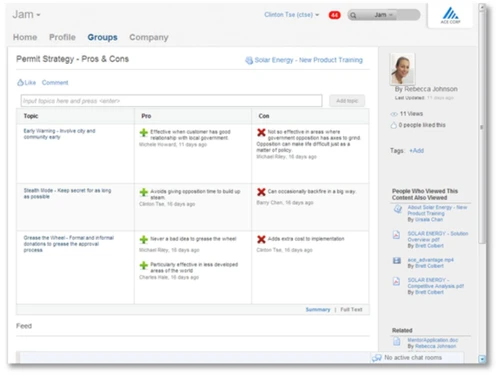
Task: Click the green plus for Particularly effective pro
Action: (x=144, y=265)
